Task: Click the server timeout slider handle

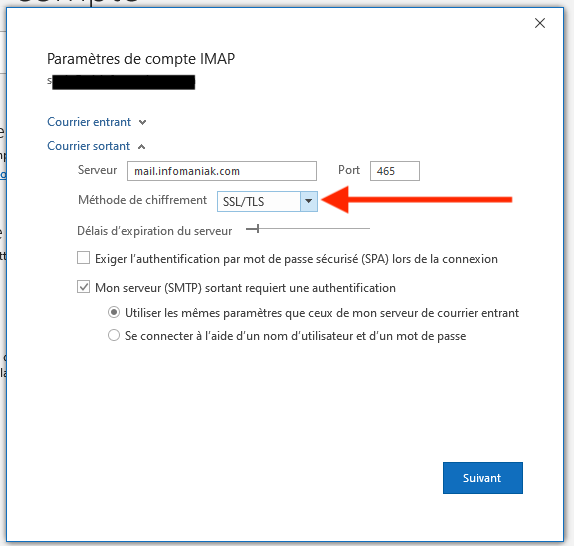Action: tap(258, 229)
